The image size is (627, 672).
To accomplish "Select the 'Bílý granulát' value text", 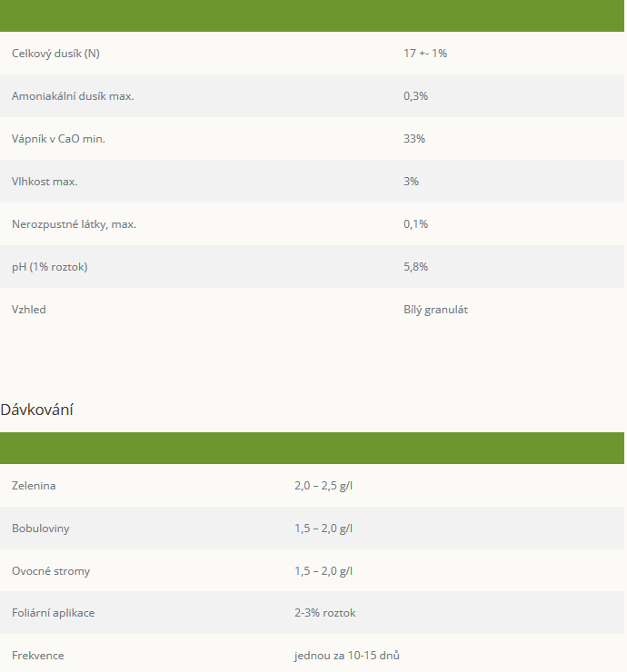I will click(x=435, y=310).
